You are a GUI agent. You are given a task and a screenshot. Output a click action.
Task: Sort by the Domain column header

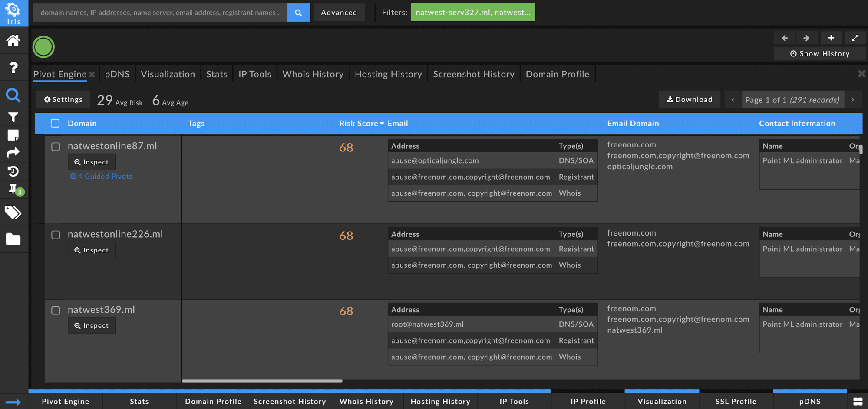[82, 124]
